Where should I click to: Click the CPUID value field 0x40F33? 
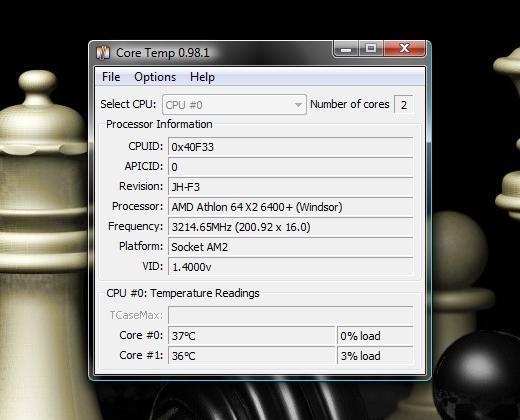click(x=291, y=147)
